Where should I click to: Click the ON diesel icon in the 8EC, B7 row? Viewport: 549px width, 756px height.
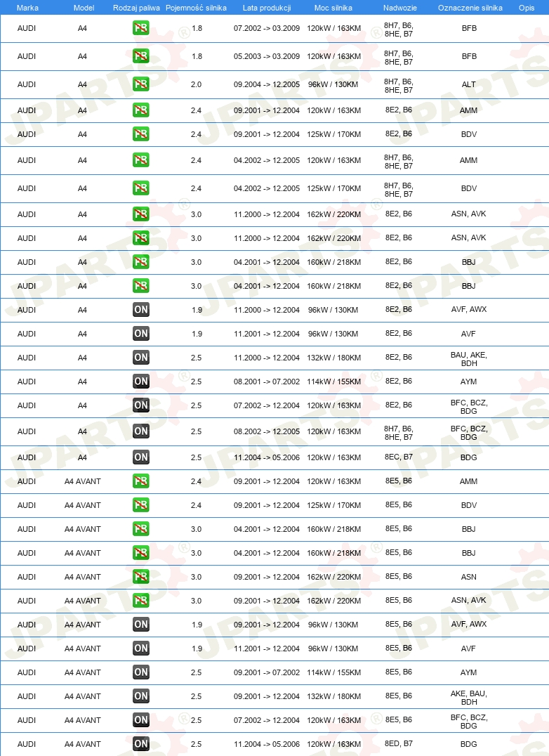140,457
